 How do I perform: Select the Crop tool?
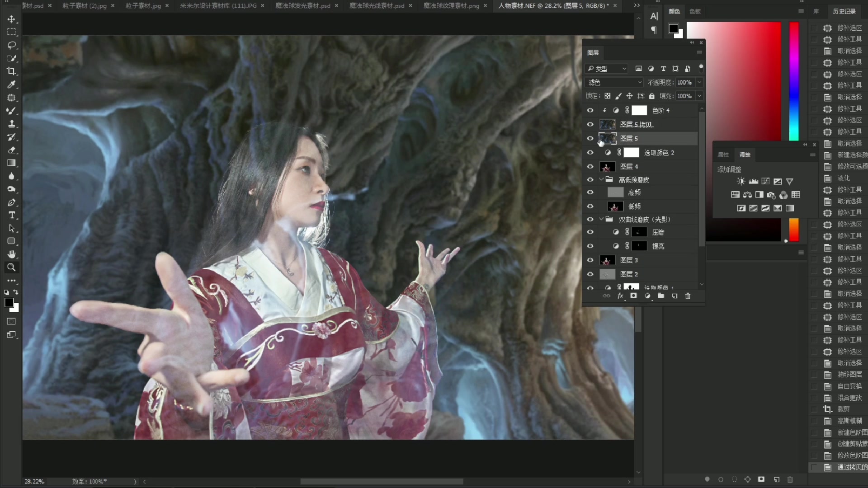(x=11, y=71)
